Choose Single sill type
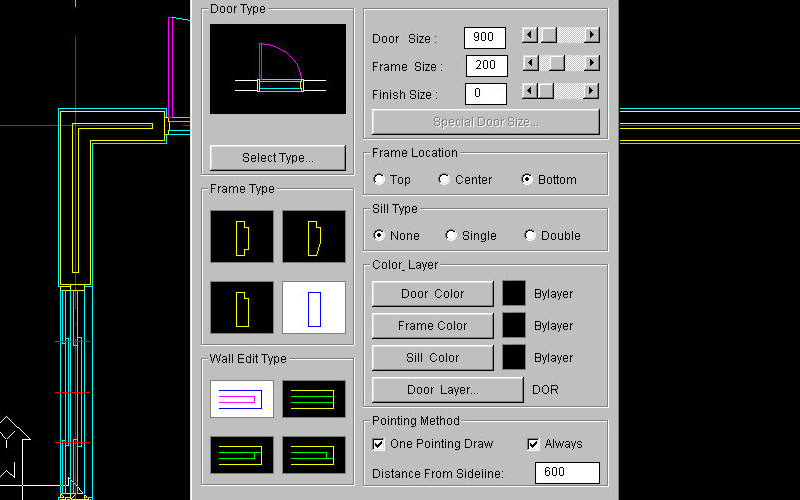The width and height of the screenshot is (800, 500). coord(452,236)
